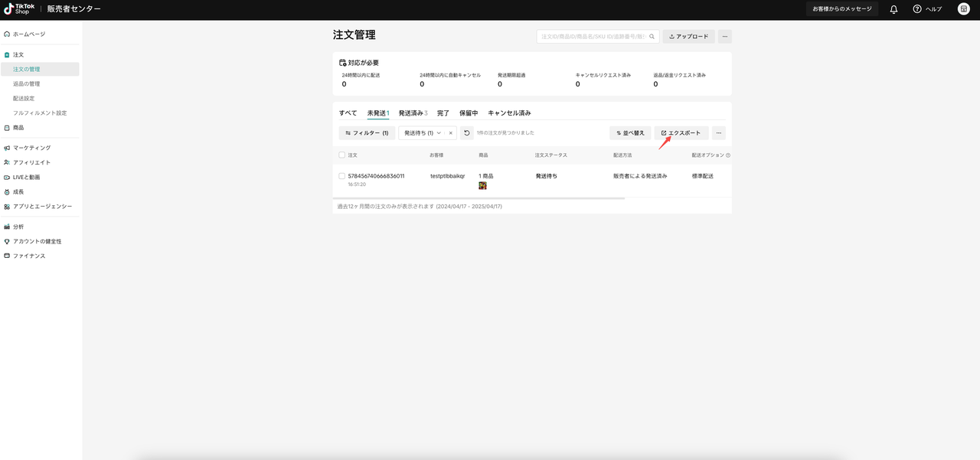Click the search magnifier icon
This screenshot has height=460, width=980.
652,36
